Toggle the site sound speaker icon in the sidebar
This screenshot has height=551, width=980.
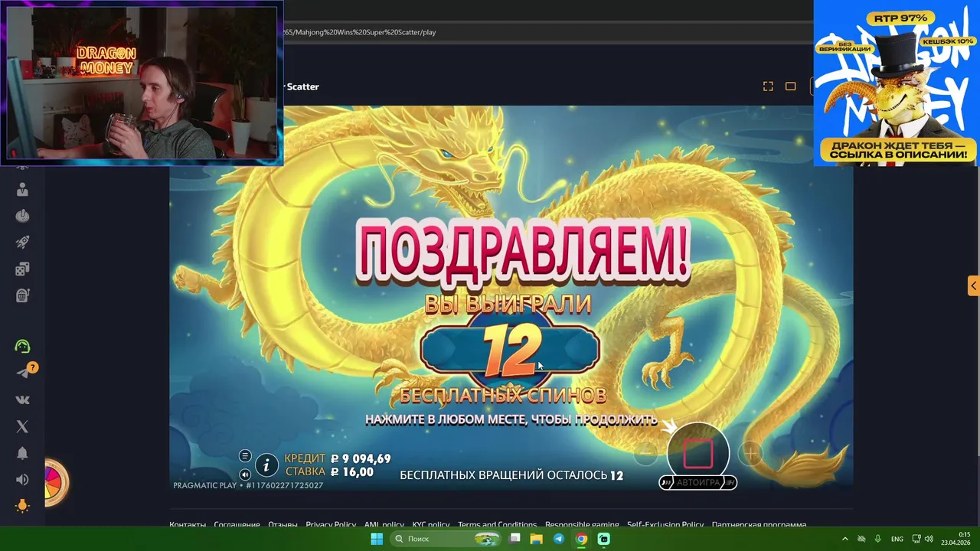[22, 480]
